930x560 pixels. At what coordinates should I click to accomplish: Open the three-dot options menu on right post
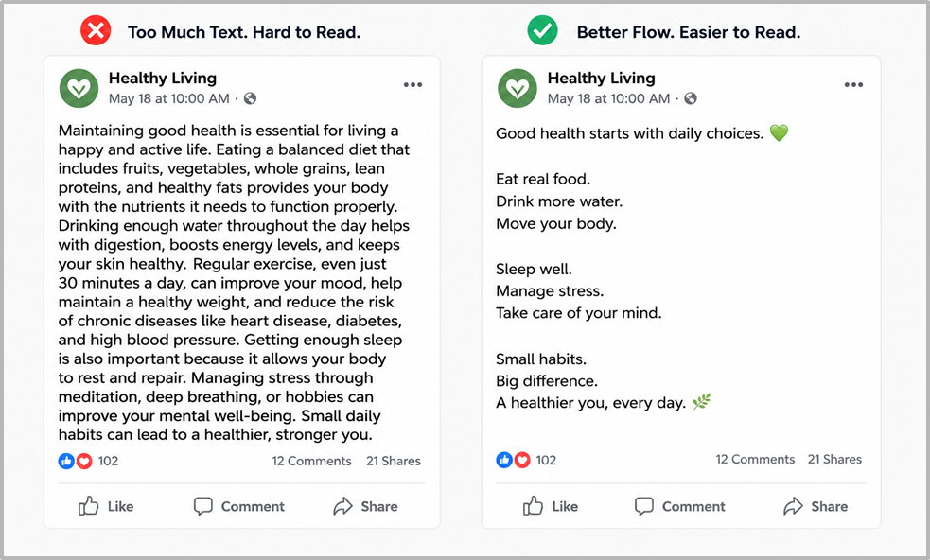tap(853, 85)
